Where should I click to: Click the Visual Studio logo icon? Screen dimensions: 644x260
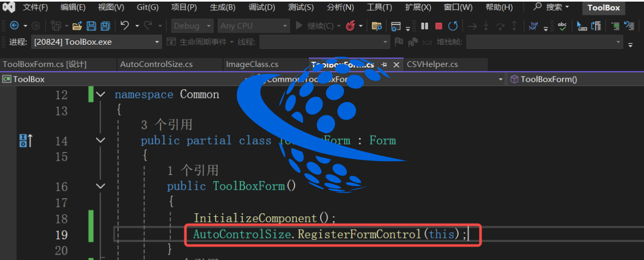pyautogui.click(x=9, y=7)
